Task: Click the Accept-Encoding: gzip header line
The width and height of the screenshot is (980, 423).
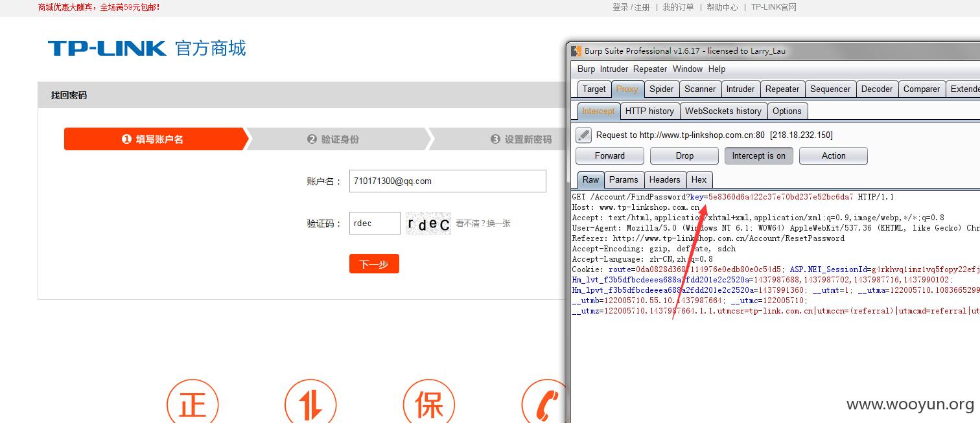Action: [654, 249]
